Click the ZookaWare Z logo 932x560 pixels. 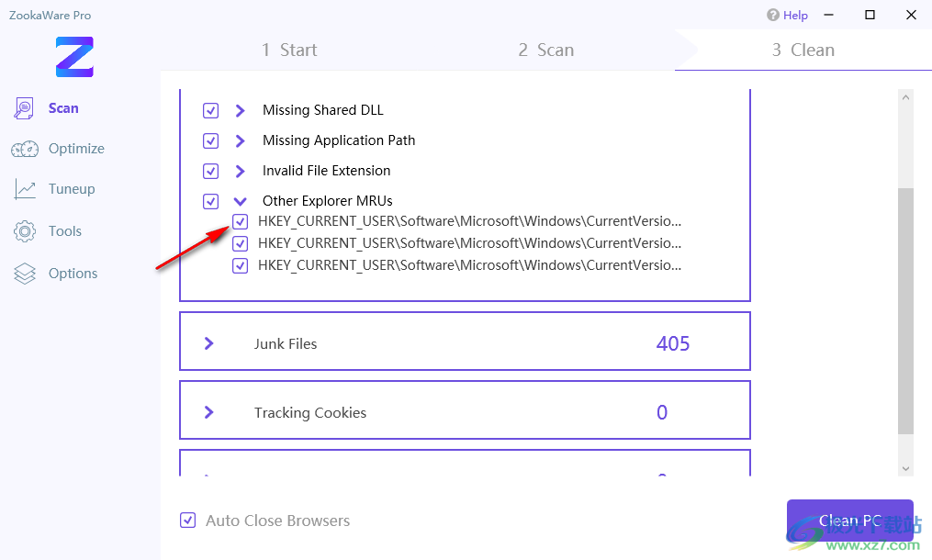tap(74, 57)
